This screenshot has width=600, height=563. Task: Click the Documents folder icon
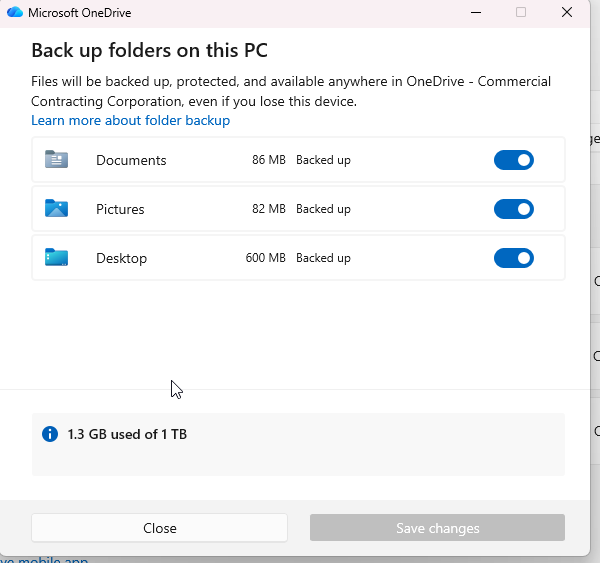point(56,160)
